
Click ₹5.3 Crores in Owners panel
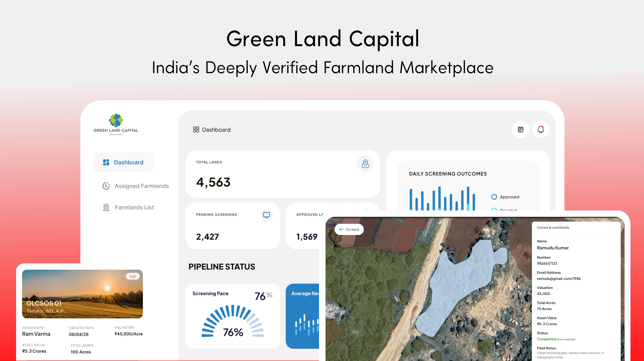point(547,324)
